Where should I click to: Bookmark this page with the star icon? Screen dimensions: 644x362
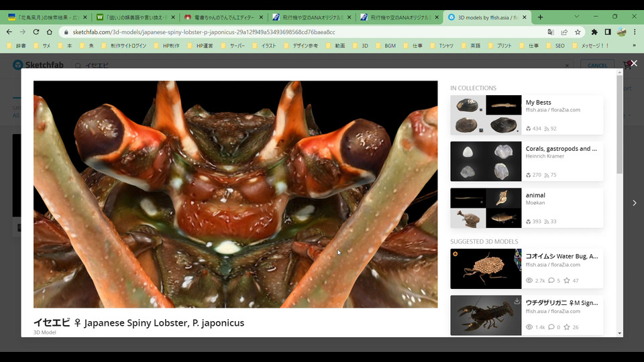(x=578, y=32)
